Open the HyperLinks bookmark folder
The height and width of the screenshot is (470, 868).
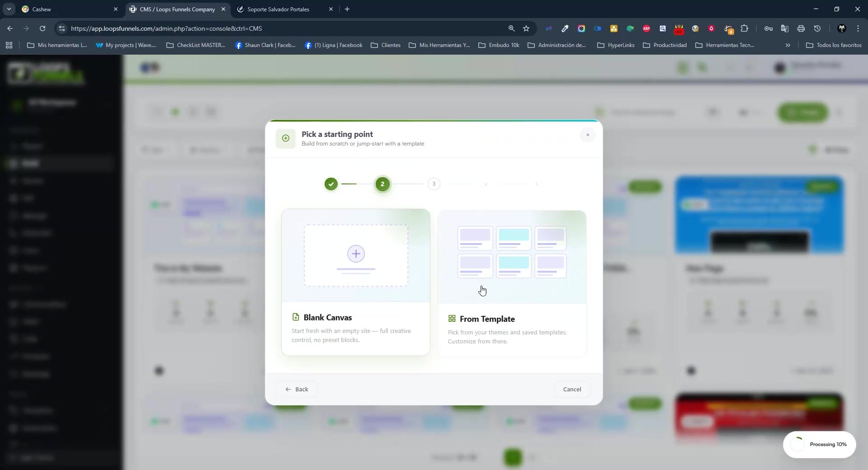point(616,45)
